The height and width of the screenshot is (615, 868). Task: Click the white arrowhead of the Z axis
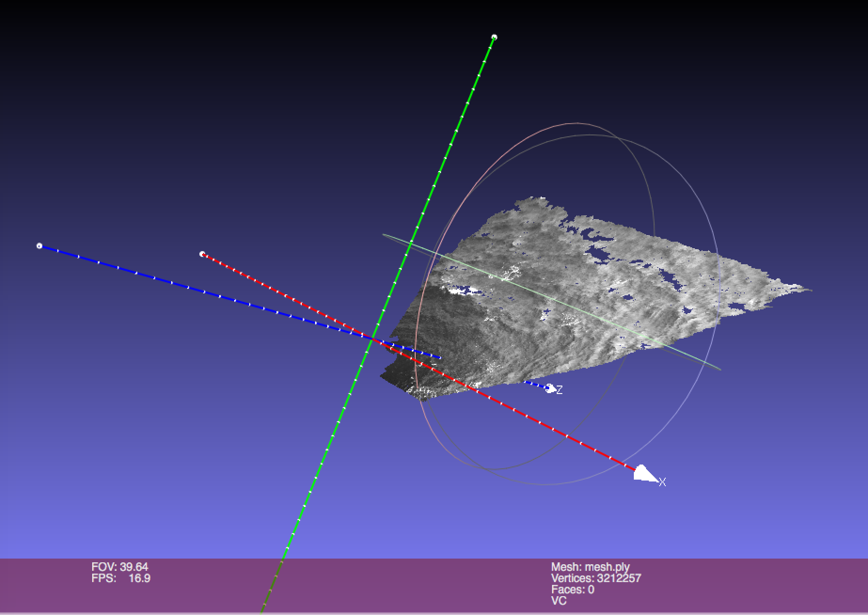(x=549, y=387)
